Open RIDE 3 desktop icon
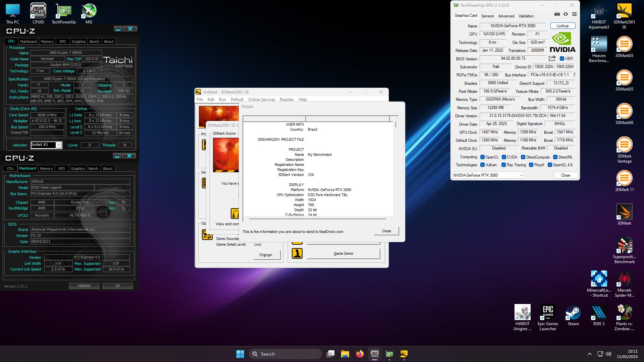This screenshot has width=644, height=362. (599, 315)
